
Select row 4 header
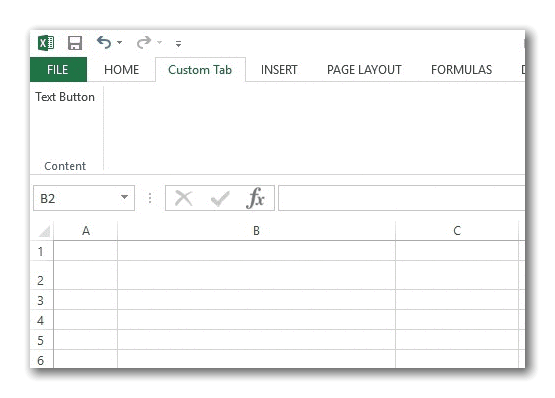[41, 320]
